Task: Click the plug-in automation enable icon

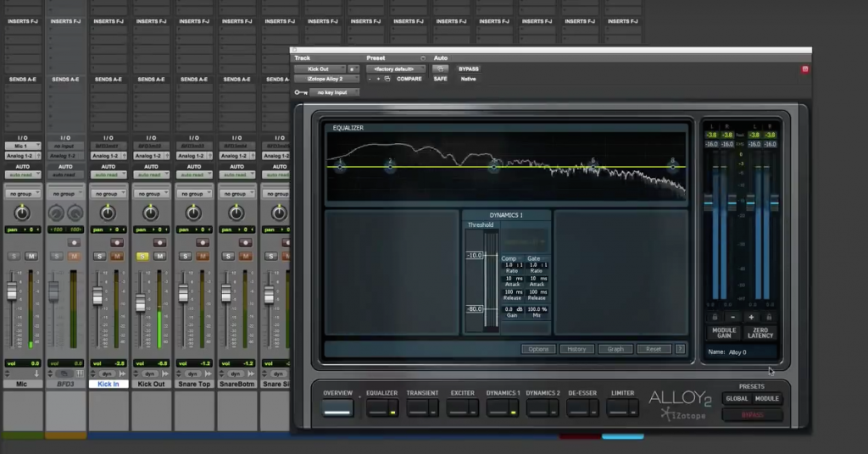Action: click(x=441, y=69)
